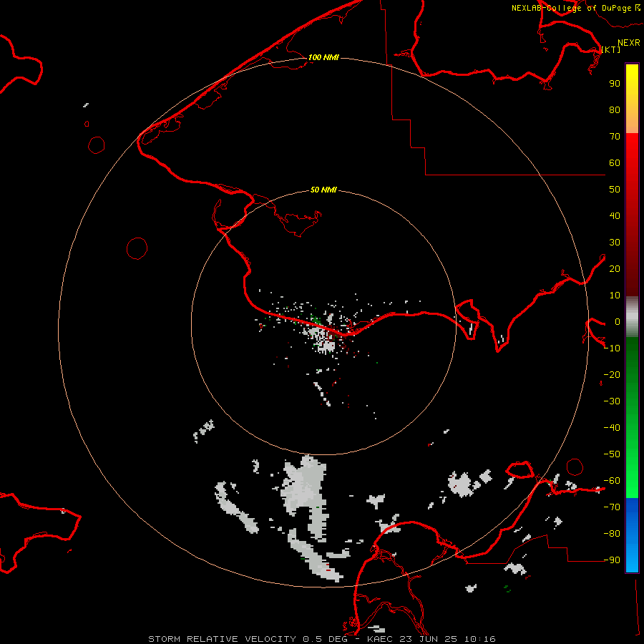Click the -50 value on the color scale

pyautogui.click(x=612, y=454)
